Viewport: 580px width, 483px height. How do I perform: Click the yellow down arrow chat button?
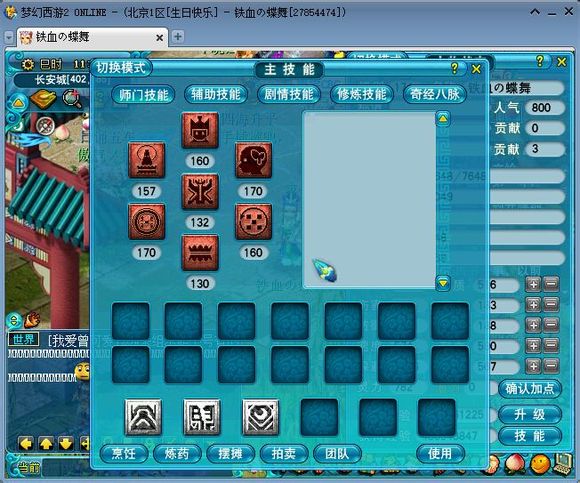click(66, 443)
